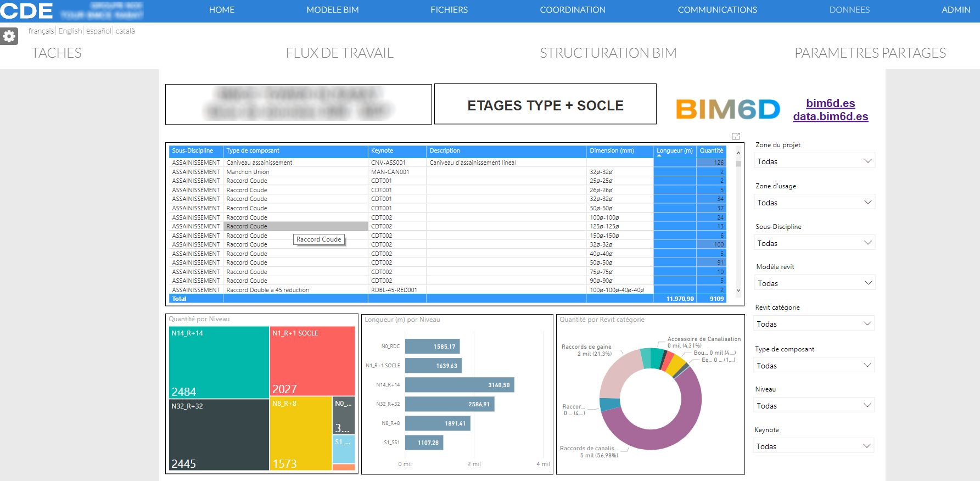Expand the Niveau filter dropdown
This screenshot has width=980, height=481.
pos(814,406)
